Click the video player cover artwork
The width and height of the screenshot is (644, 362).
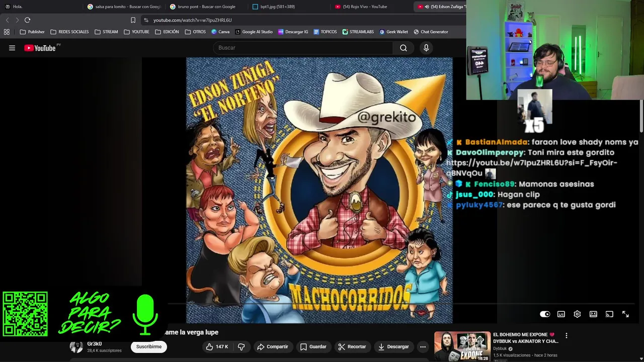coord(319,190)
